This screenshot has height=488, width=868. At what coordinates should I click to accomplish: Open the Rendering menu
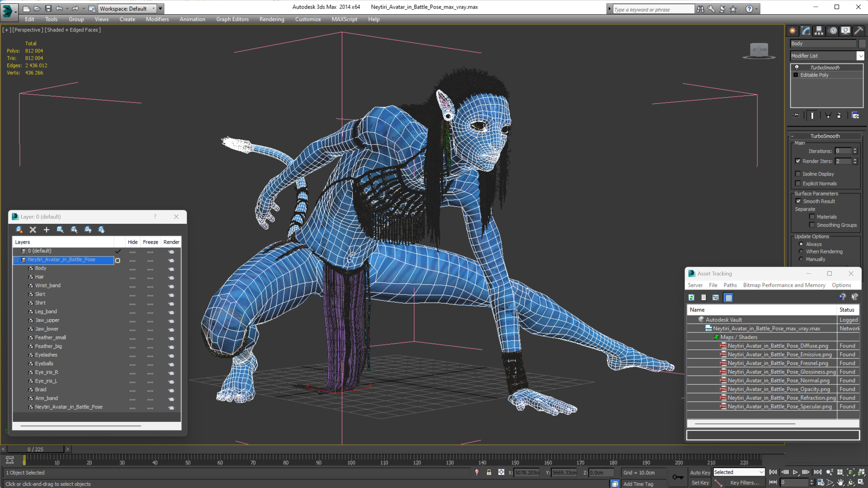pyautogui.click(x=272, y=19)
